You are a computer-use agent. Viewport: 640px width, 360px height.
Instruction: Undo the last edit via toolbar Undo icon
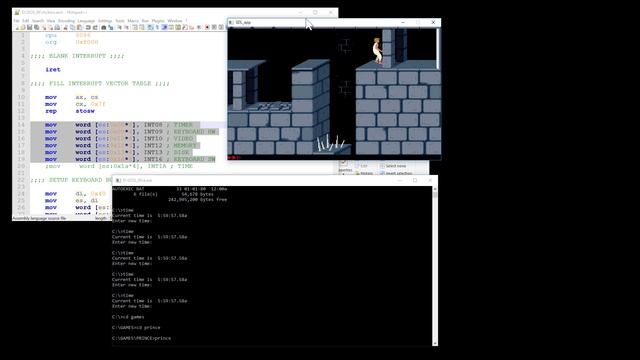[88, 27]
